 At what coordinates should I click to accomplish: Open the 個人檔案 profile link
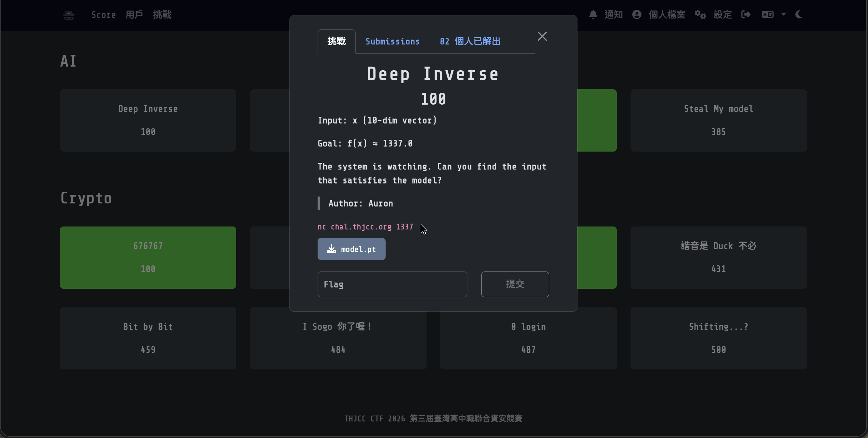click(667, 14)
